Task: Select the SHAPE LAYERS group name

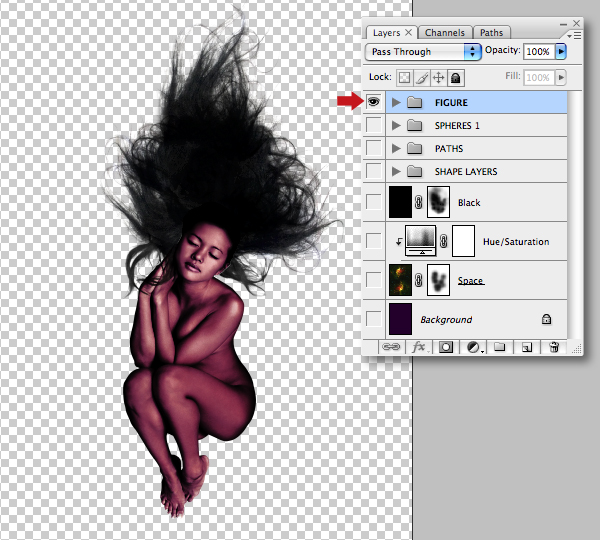Action: coord(466,171)
